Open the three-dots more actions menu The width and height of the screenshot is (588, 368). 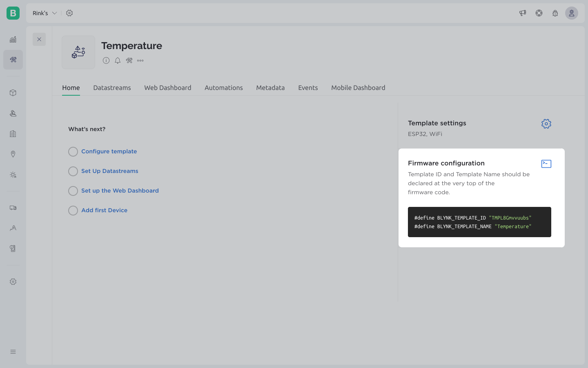click(x=140, y=61)
